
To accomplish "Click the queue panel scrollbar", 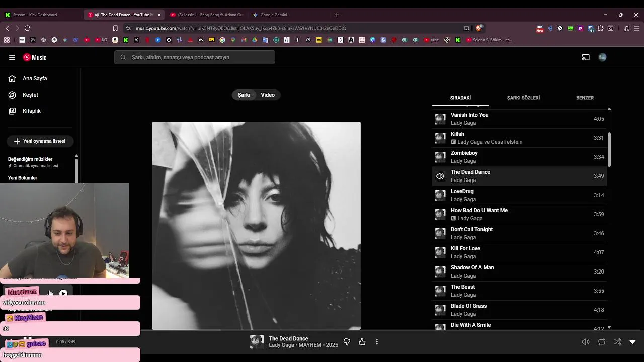I will pos(609,150).
